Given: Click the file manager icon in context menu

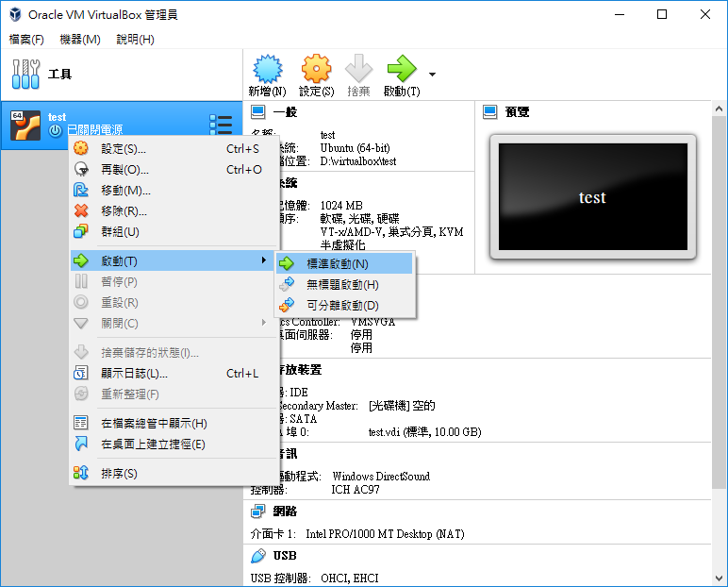Looking at the screenshot, I should pyautogui.click(x=81, y=423).
